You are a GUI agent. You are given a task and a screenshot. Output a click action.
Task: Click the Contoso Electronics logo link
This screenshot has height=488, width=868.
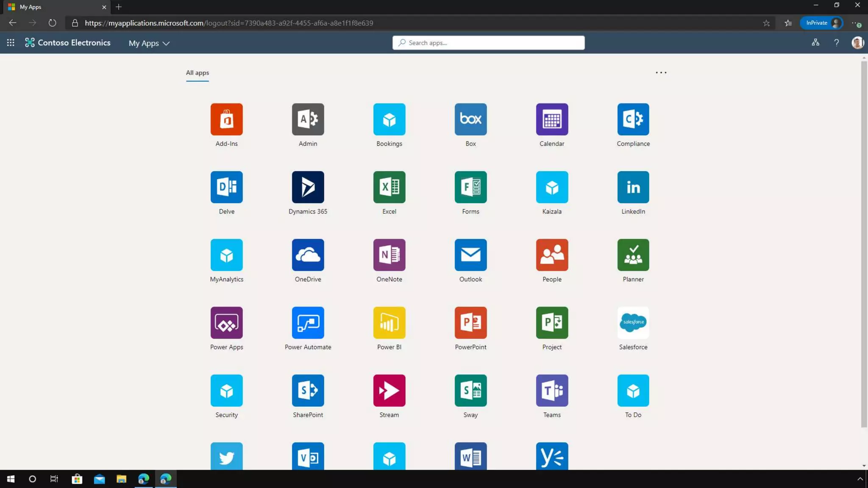(x=68, y=43)
